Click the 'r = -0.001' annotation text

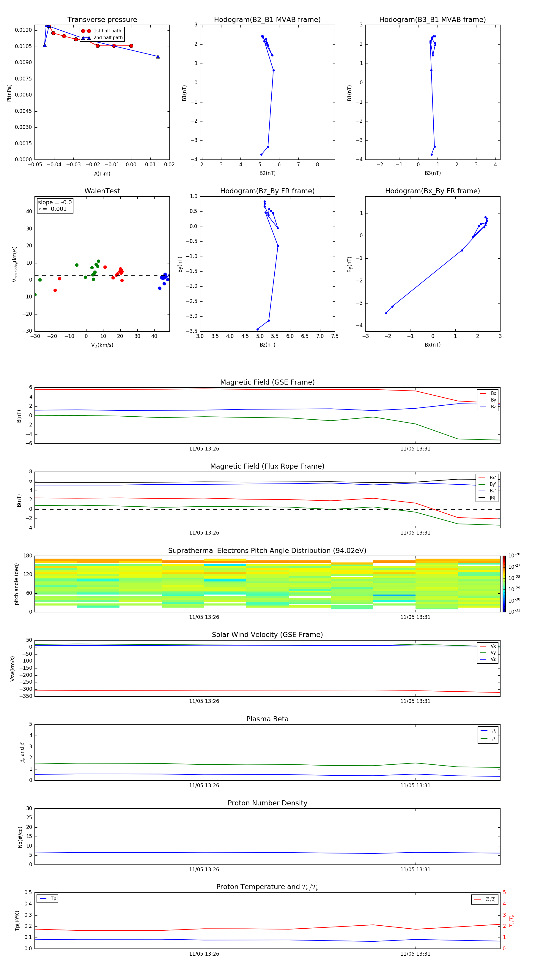[x=53, y=209]
